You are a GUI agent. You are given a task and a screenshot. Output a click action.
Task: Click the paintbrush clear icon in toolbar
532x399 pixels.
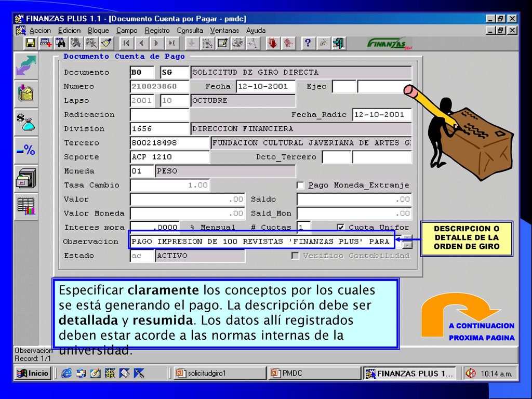pyautogui.click(x=106, y=44)
